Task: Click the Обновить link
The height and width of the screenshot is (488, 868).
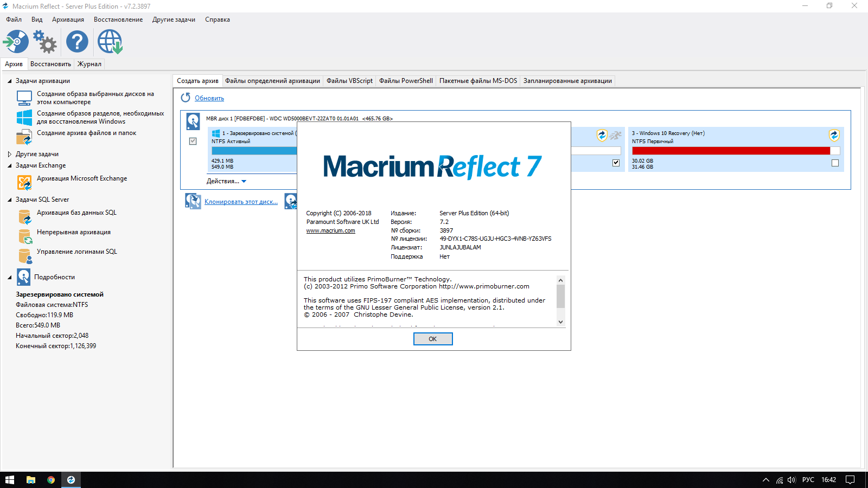Action: 209,98
